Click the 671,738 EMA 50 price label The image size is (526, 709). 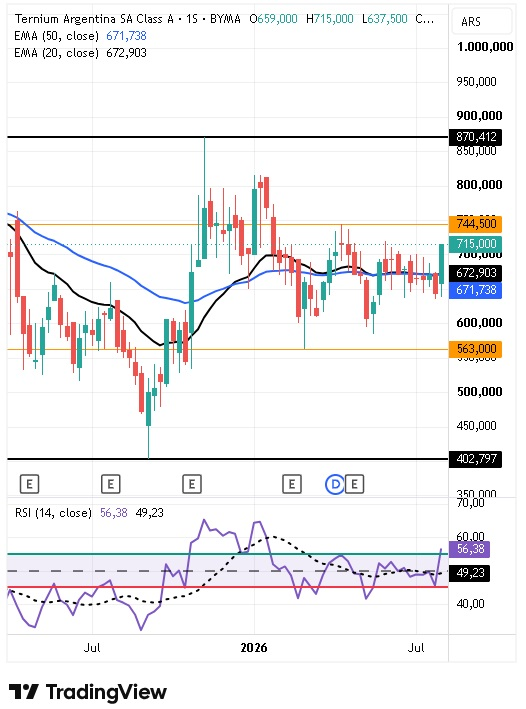[475, 290]
